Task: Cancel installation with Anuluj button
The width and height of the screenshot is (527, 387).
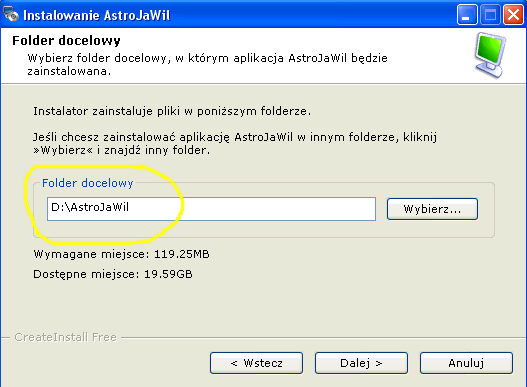Action: [x=466, y=363]
